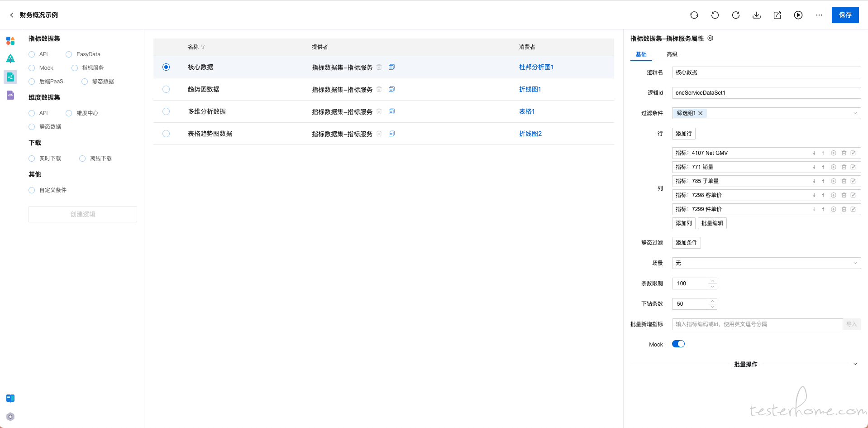Click the 逻辑名 input field
The image size is (868, 428).
point(766,72)
